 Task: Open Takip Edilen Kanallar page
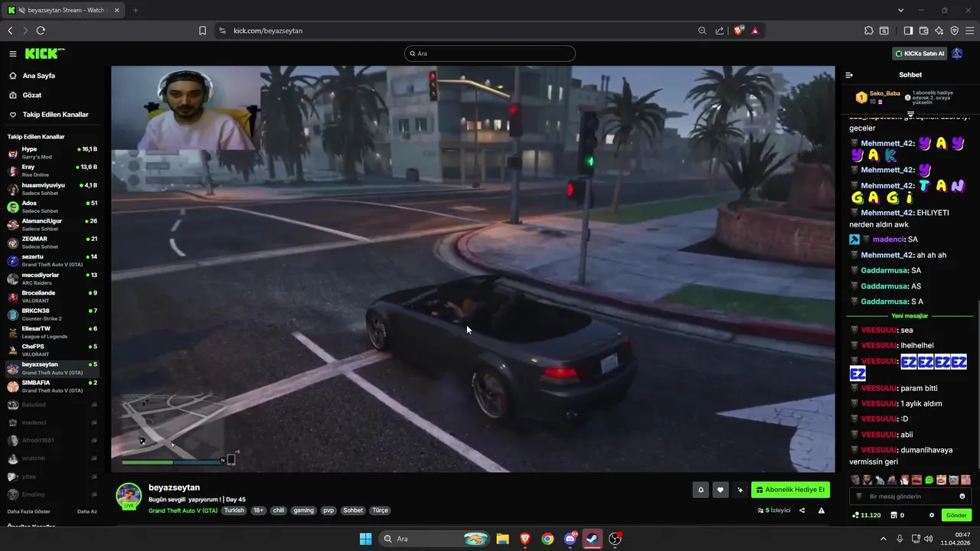(55, 115)
